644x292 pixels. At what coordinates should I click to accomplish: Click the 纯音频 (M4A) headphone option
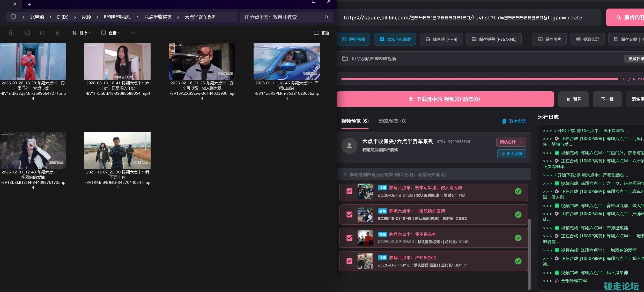[441, 39]
